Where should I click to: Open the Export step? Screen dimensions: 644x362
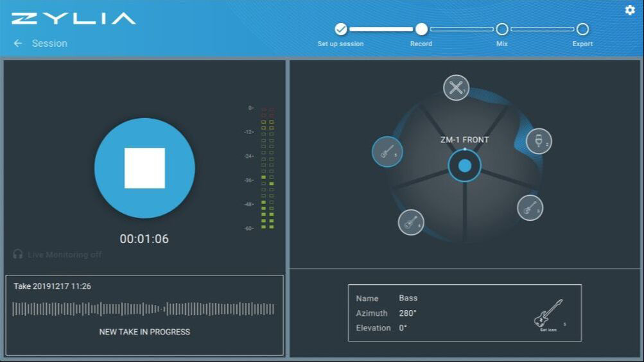(582, 29)
